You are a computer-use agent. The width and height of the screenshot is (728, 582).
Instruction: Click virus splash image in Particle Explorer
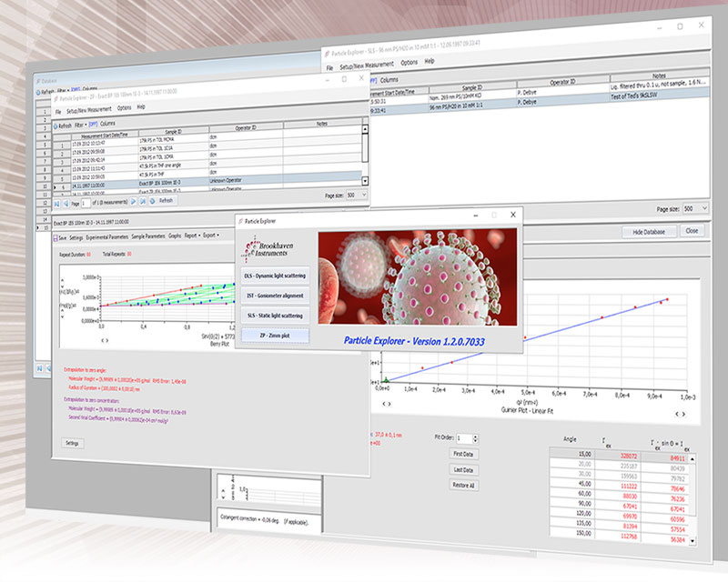(x=418, y=277)
